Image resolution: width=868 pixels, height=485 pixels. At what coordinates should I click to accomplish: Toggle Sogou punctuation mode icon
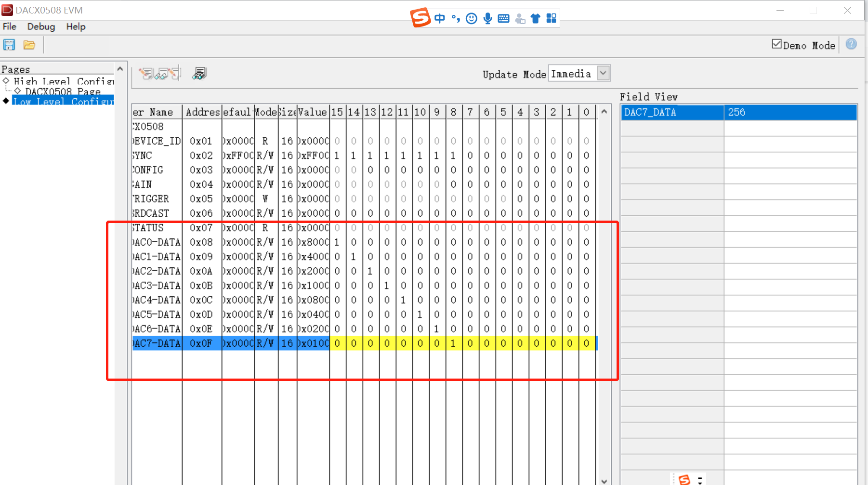(456, 18)
